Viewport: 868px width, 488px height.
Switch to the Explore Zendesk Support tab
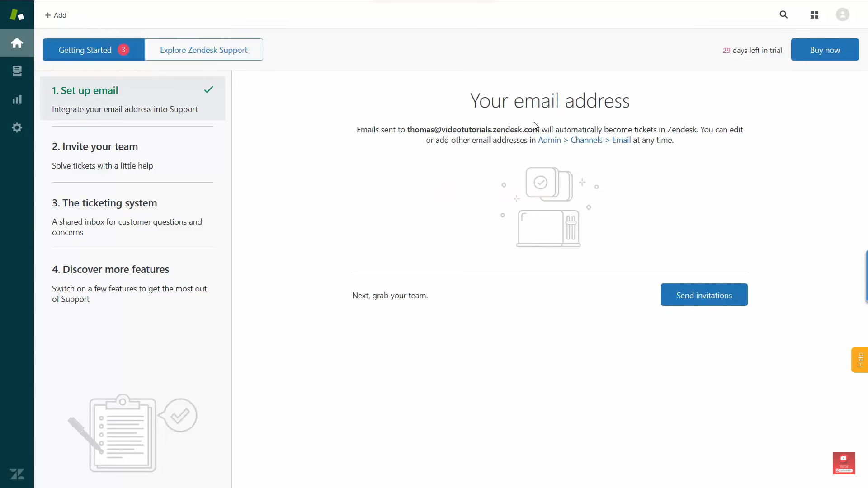204,50
